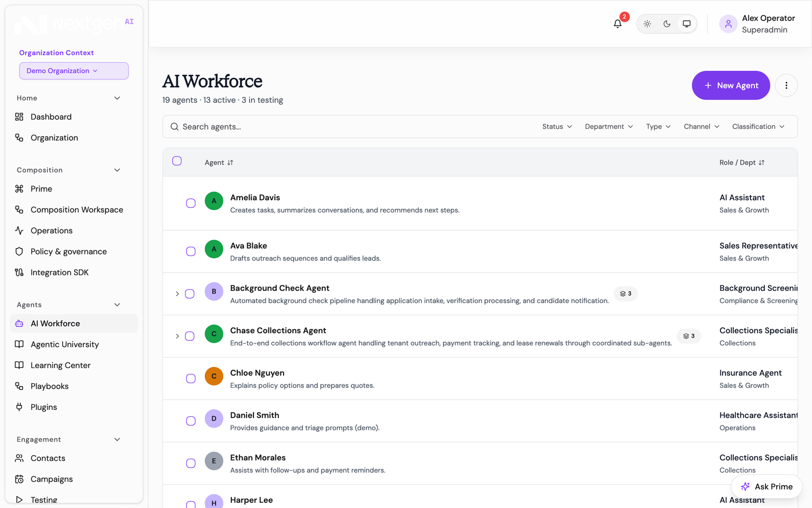
Task: Select the Daniel Smith row checkbox
Action: [x=191, y=421]
